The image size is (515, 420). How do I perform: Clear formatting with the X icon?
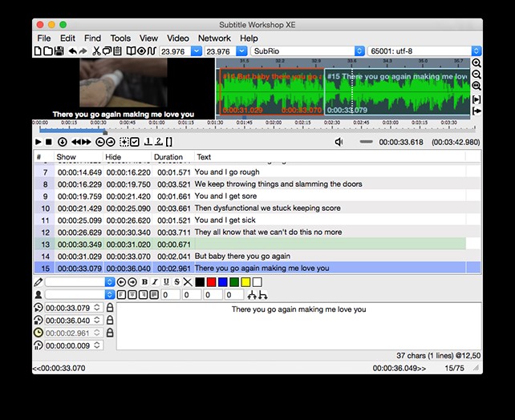point(188,282)
